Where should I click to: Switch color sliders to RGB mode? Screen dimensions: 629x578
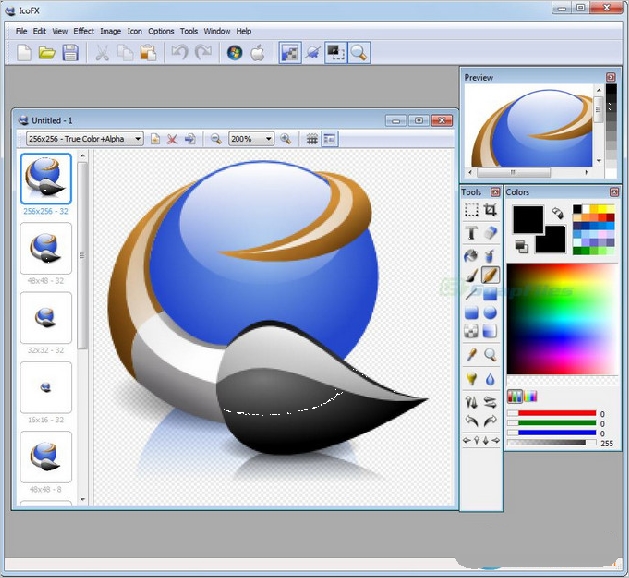pyautogui.click(x=515, y=396)
